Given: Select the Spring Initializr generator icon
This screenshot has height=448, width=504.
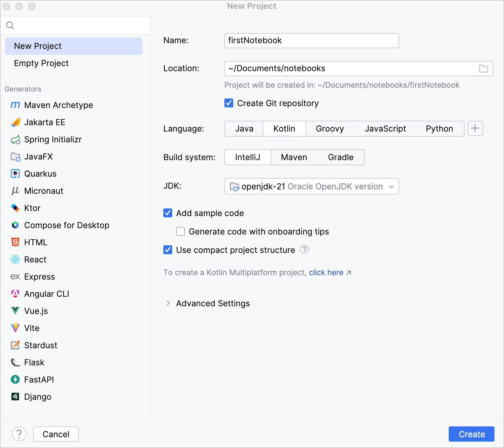Looking at the screenshot, I should (x=15, y=139).
